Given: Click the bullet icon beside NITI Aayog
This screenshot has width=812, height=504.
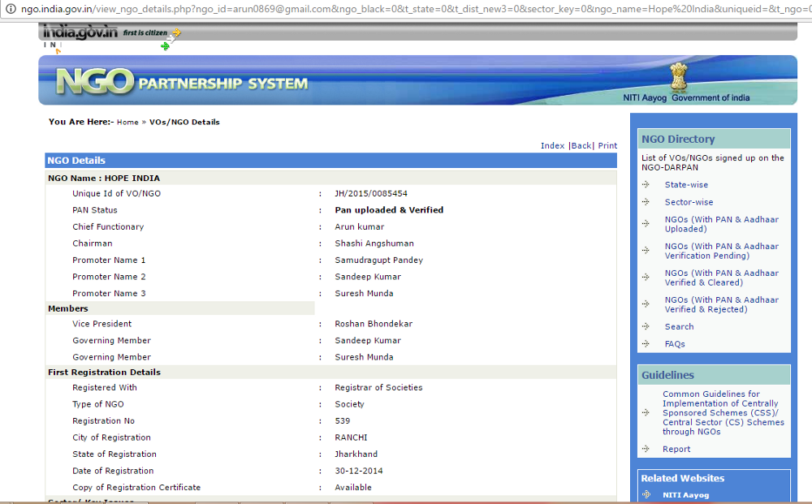Looking at the screenshot, I should (646, 495).
